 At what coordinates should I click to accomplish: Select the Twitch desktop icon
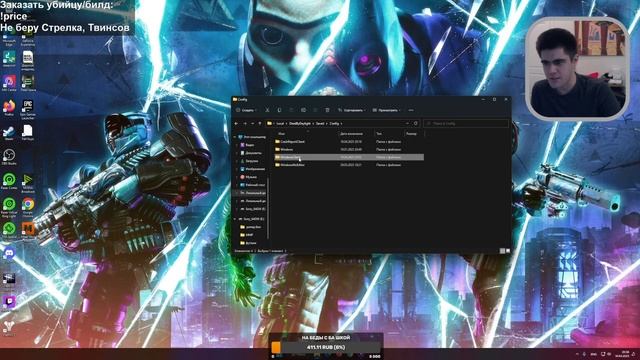9,303
